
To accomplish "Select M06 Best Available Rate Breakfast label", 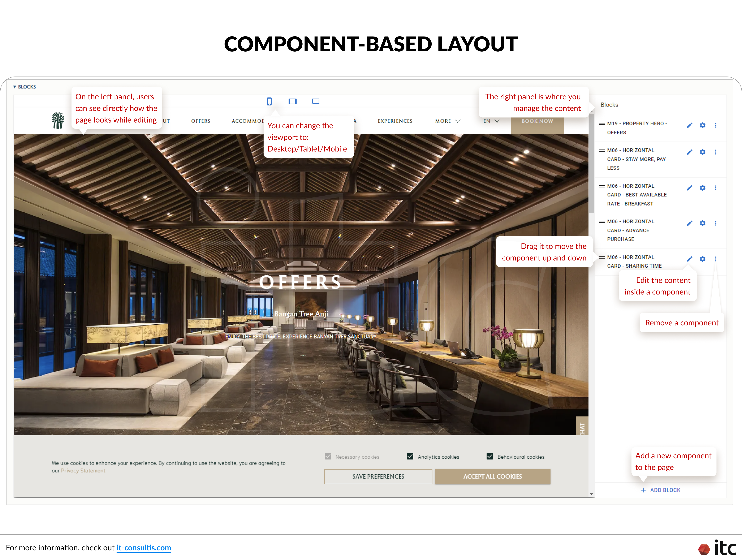I will (x=637, y=195).
